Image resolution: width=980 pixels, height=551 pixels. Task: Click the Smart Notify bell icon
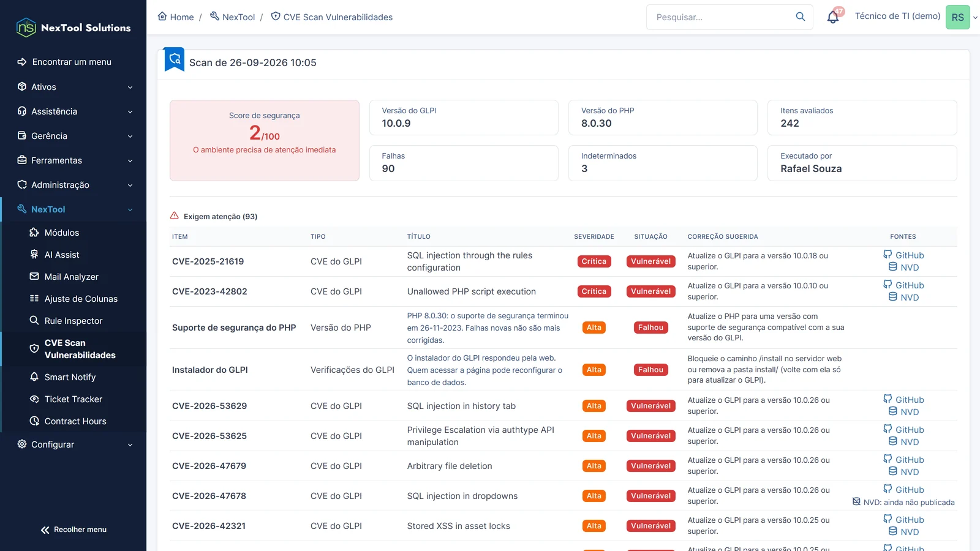click(34, 377)
